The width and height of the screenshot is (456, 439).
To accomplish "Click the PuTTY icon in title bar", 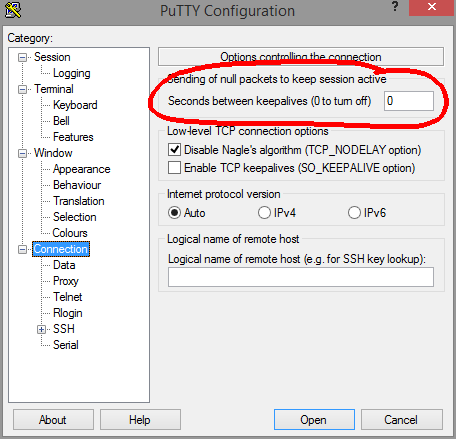I will (13, 10).
